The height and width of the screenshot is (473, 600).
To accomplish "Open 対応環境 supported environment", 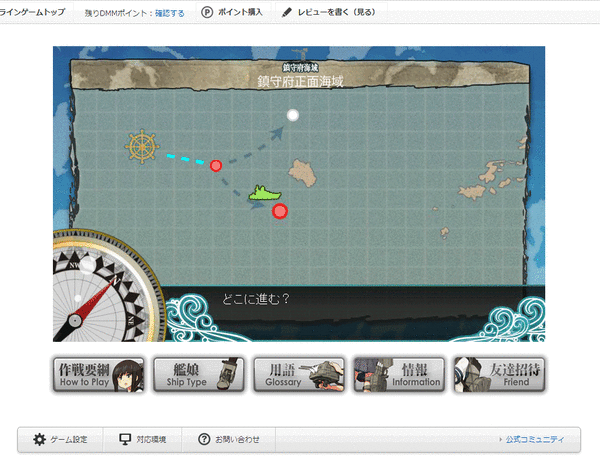I will coord(143,439).
